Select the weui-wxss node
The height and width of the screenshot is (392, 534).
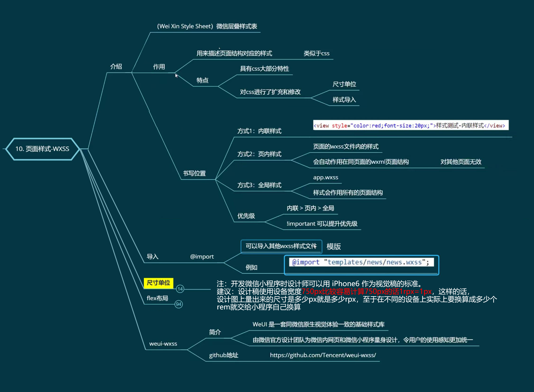(x=163, y=344)
